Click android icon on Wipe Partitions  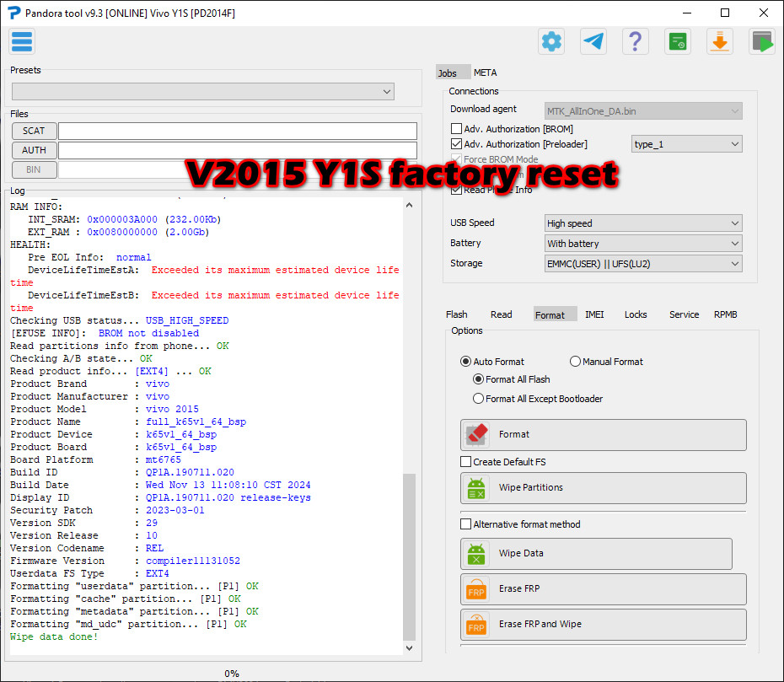(476, 488)
